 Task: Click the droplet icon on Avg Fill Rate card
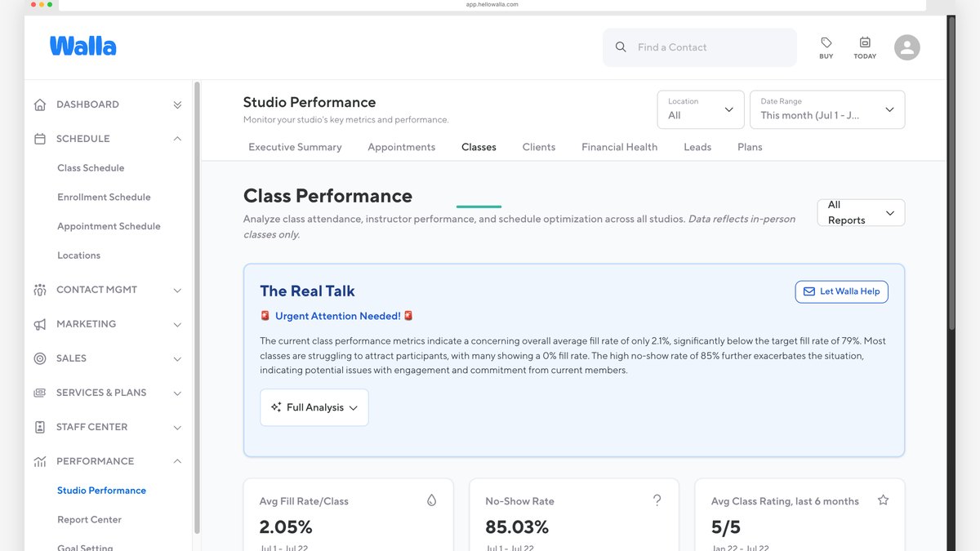[x=431, y=500]
